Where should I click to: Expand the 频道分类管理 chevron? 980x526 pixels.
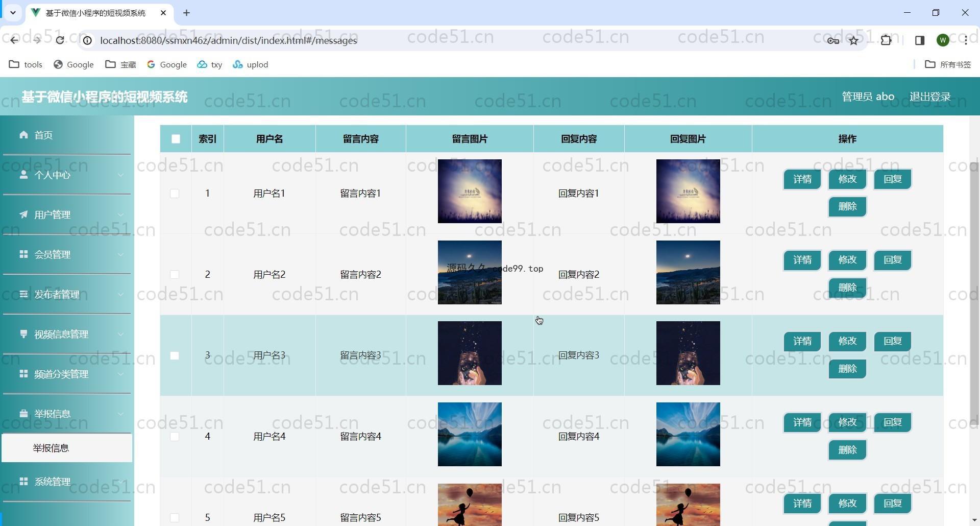[x=121, y=374]
